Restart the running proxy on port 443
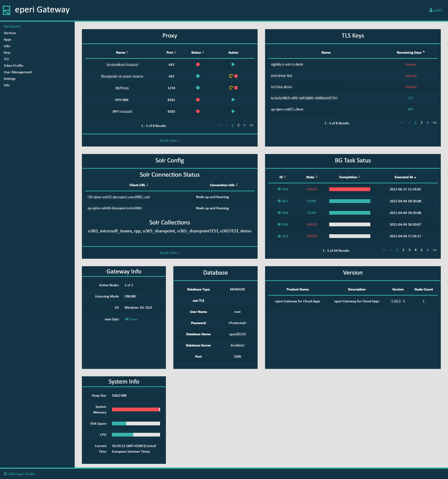The image size is (448, 479). [x=231, y=76]
